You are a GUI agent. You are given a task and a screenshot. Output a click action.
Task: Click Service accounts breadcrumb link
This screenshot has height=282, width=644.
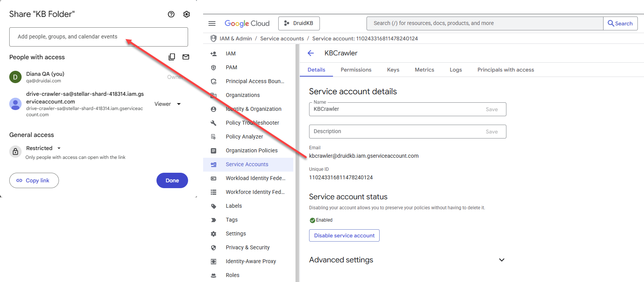pyautogui.click(x=282, y=38)
